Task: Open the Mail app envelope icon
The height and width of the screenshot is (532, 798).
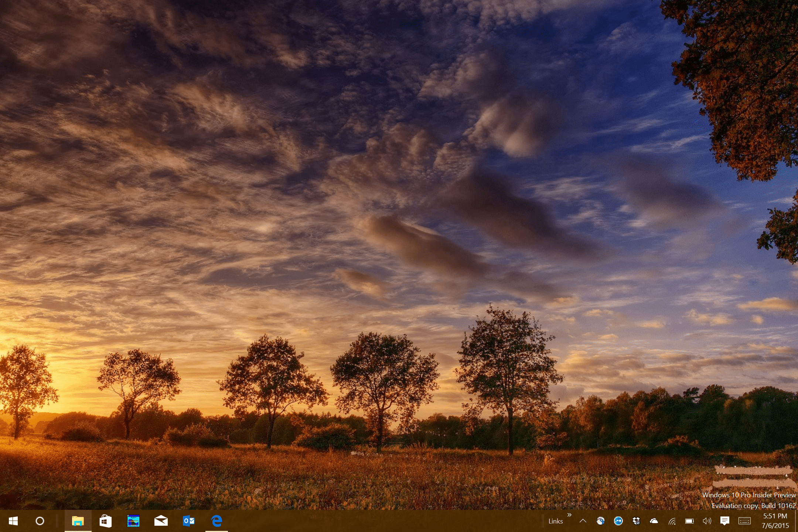Action: point(161,521)
